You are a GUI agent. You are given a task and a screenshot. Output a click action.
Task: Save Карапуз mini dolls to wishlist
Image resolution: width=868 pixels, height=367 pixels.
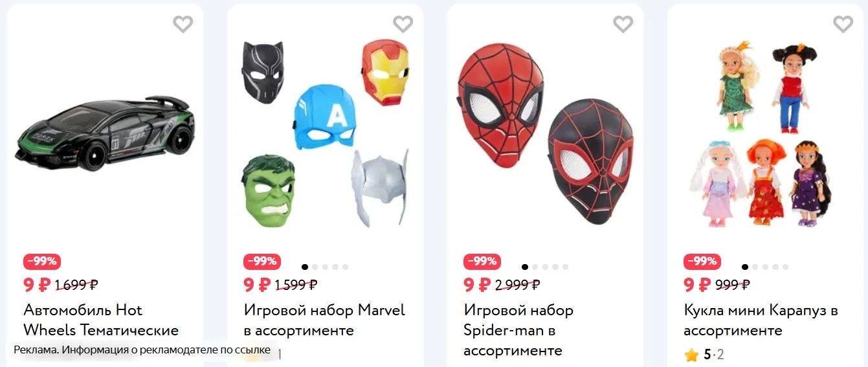coord(843,25)
